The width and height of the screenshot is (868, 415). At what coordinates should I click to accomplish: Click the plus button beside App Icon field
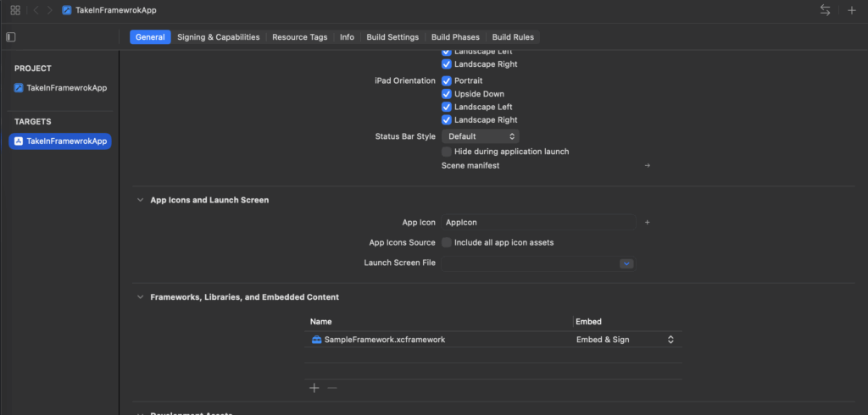(x=647, y=222)
